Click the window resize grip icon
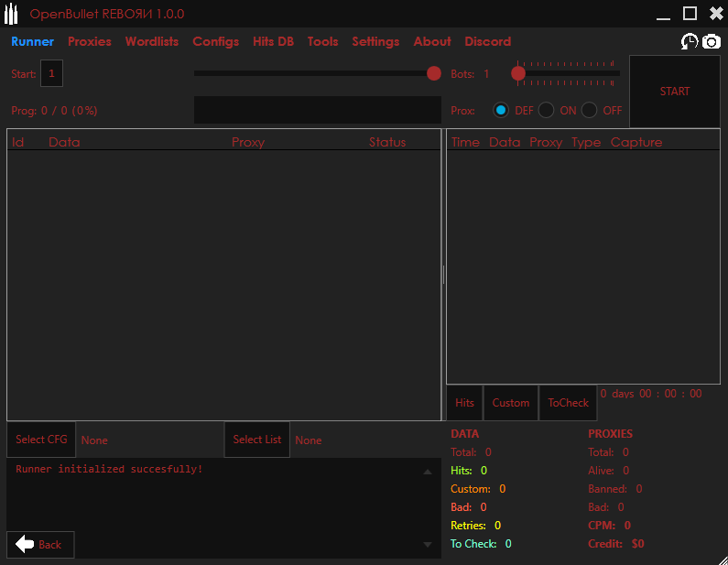The image size is (728, 565). point(722,560)
